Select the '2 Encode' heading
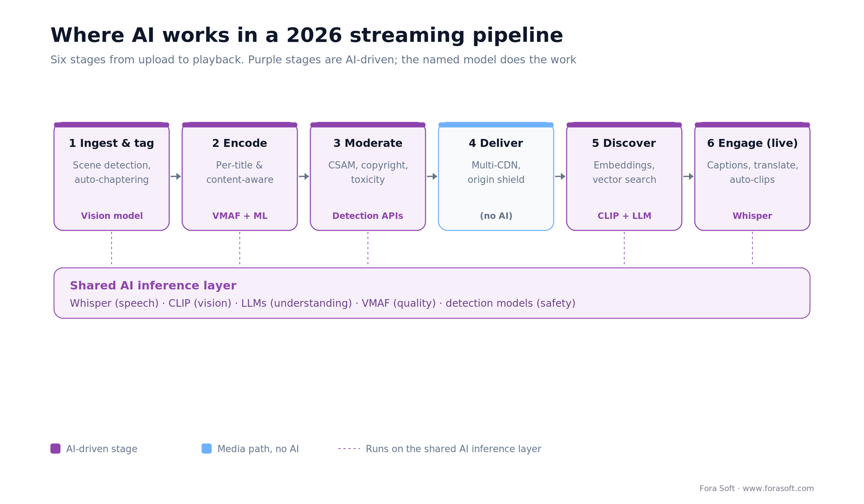This screenshot has height=504, width=864. click(x=240, y=143)
